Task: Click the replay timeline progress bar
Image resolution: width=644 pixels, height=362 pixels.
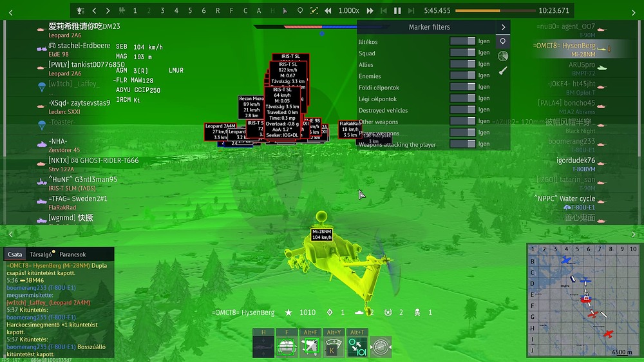Action: pyautogui.click(x=495, y=11)
